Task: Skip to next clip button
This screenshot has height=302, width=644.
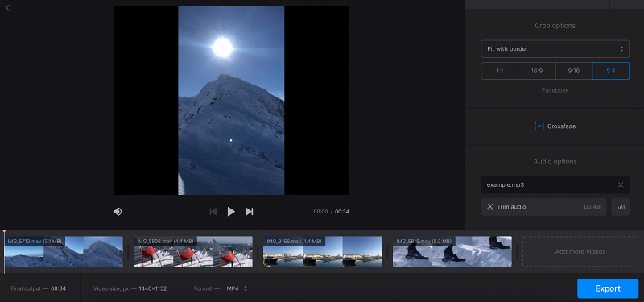Action: click(x=250, y=212)
